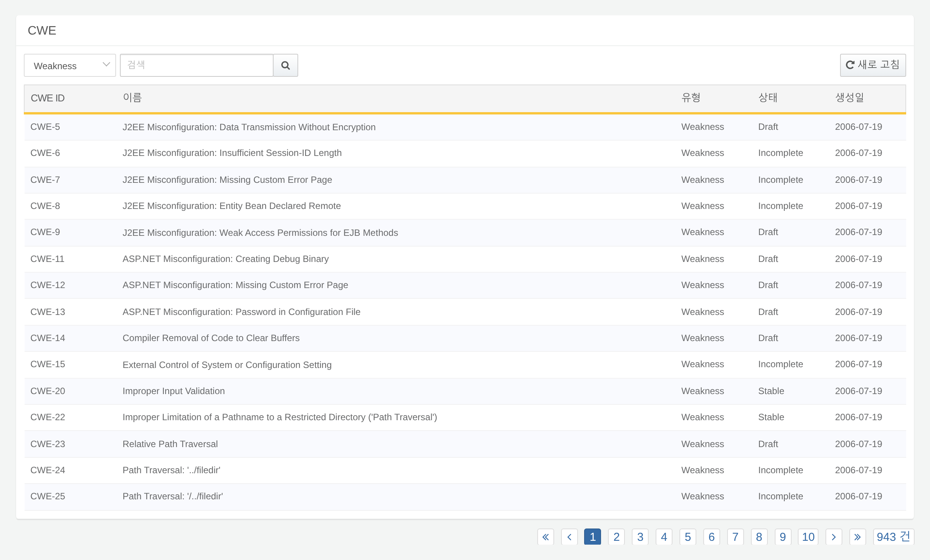This screenshot has width=930, height=560.
Task: Select the CWE-12 row ID
Action: click(x=48, y=285)
